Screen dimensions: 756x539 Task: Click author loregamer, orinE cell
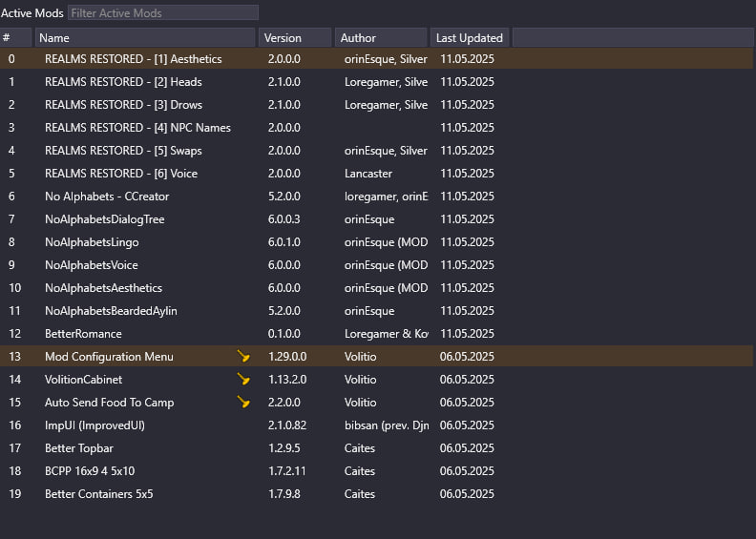pyautogui.click(x=387, y=197)
